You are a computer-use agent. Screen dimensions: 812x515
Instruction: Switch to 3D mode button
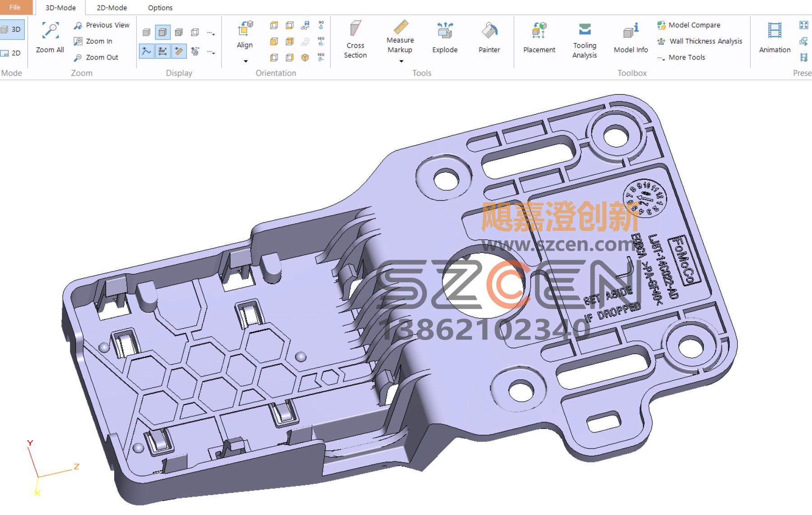(11, 29)
